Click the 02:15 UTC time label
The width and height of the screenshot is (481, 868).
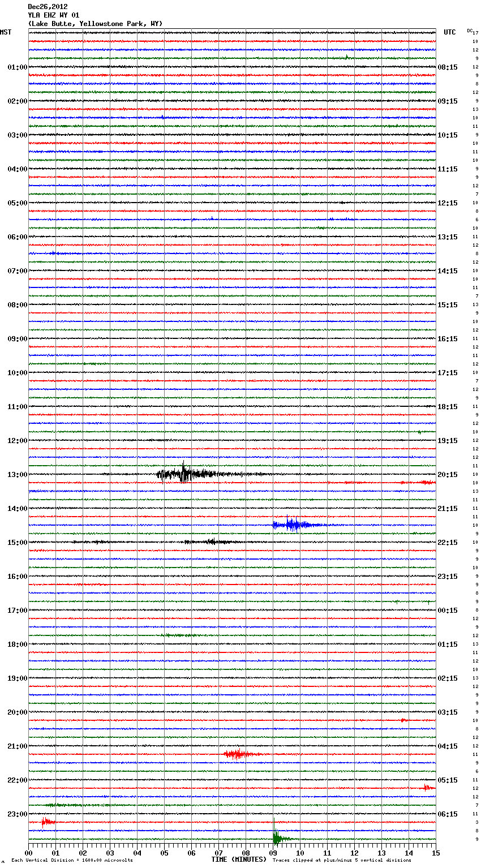pyautogui.click(x=448, y=678)
